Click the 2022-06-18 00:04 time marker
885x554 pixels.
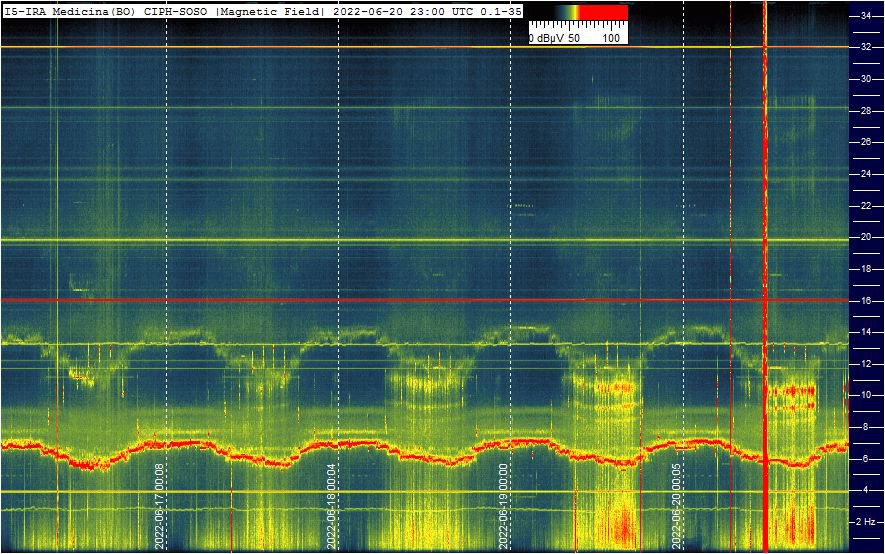pyautogui.click(x=332, y=505)
